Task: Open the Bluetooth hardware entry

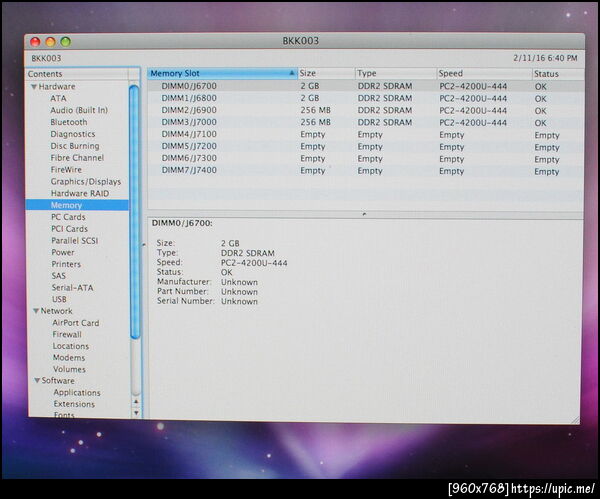Action: tap(69, 122)
